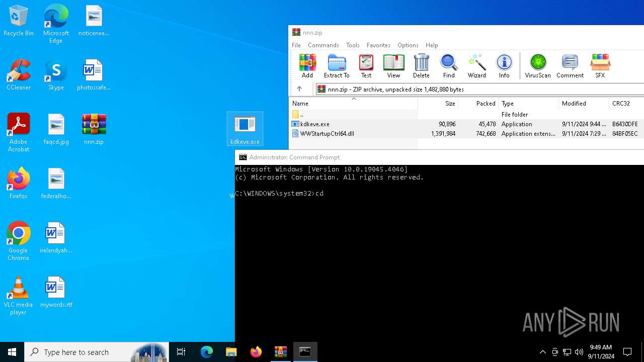
Task: Select the photossafe document on the desktop
Action: tap(94, 75)
